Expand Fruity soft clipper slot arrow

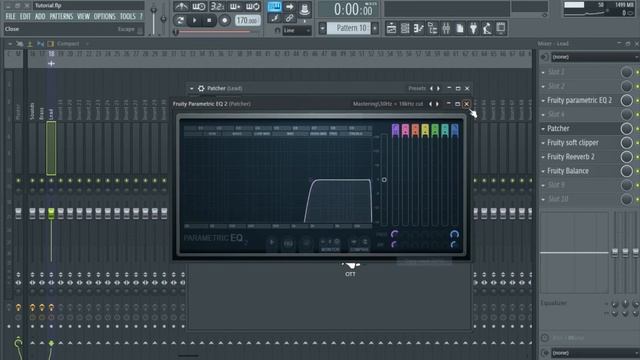pyautogui.click(x=543, y=143)
